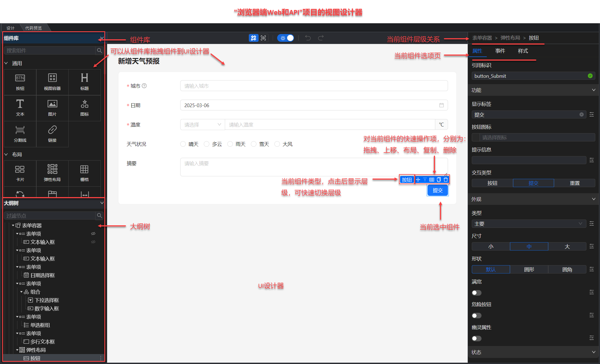Collapse the 通用 component group
600x364 pixels.
pyautogui.click(x=6, y=63)
